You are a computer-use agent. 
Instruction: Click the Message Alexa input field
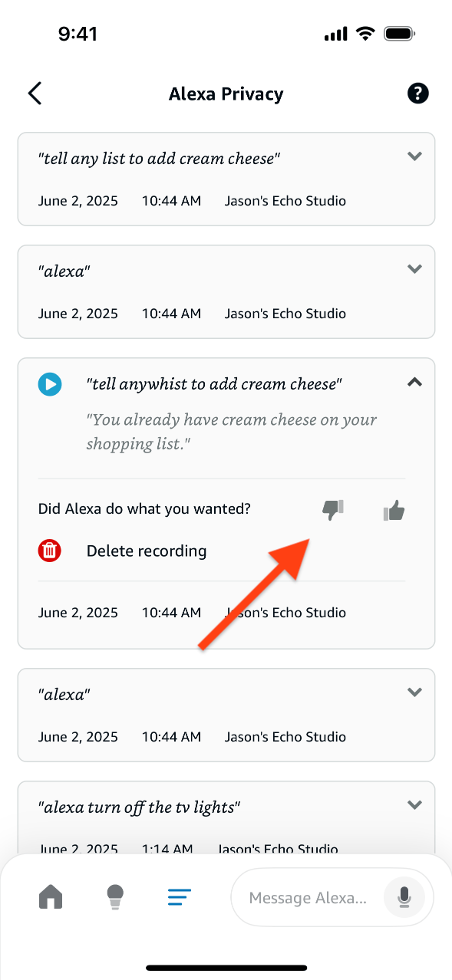tap(332, 897)
